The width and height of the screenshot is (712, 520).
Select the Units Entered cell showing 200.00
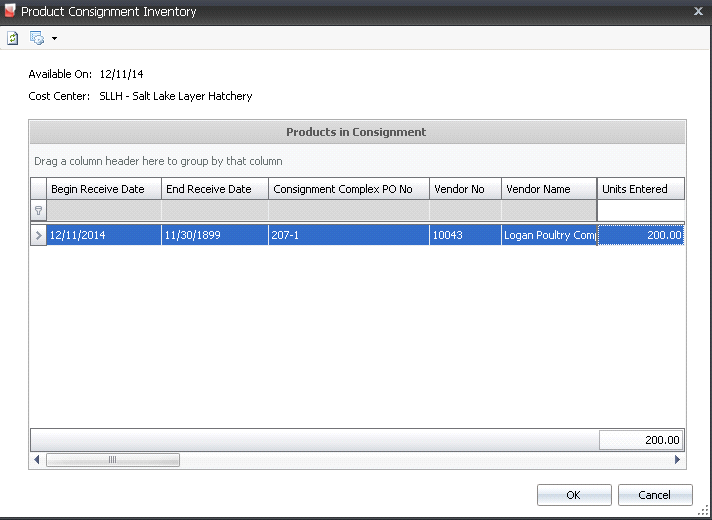(640, 236)
